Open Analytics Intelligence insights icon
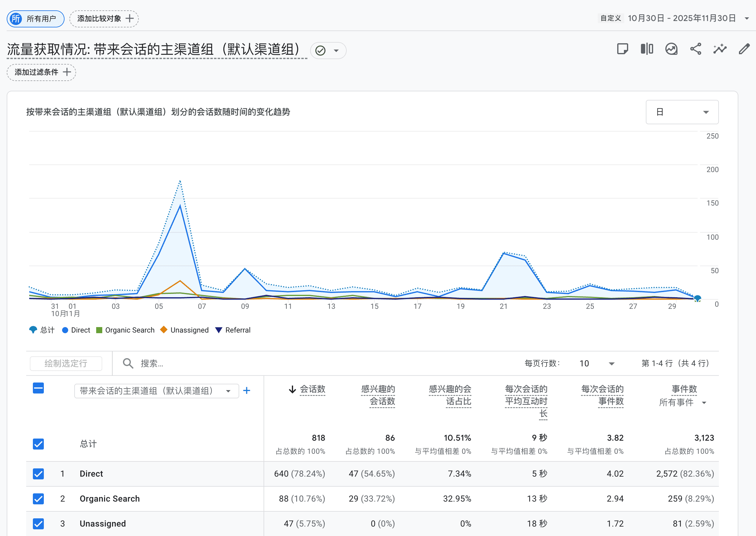756x536 pixels. click(x=720, y=49)
